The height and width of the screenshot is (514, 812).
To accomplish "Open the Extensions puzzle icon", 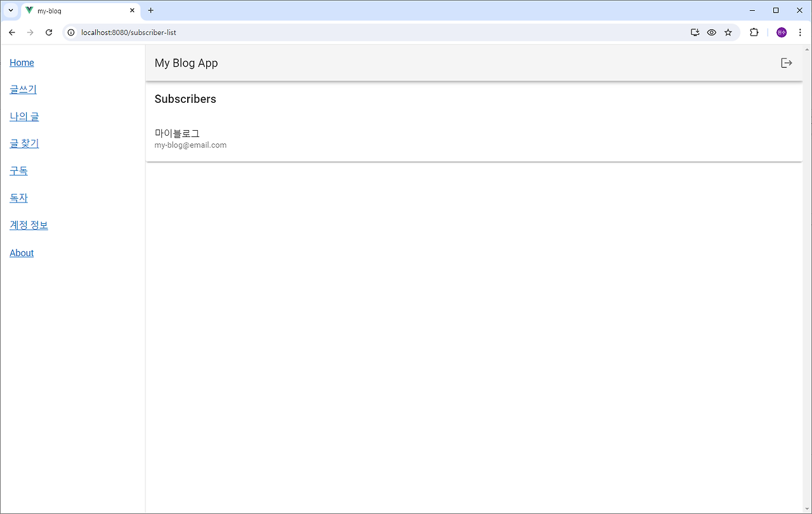I will pos(754,32).
